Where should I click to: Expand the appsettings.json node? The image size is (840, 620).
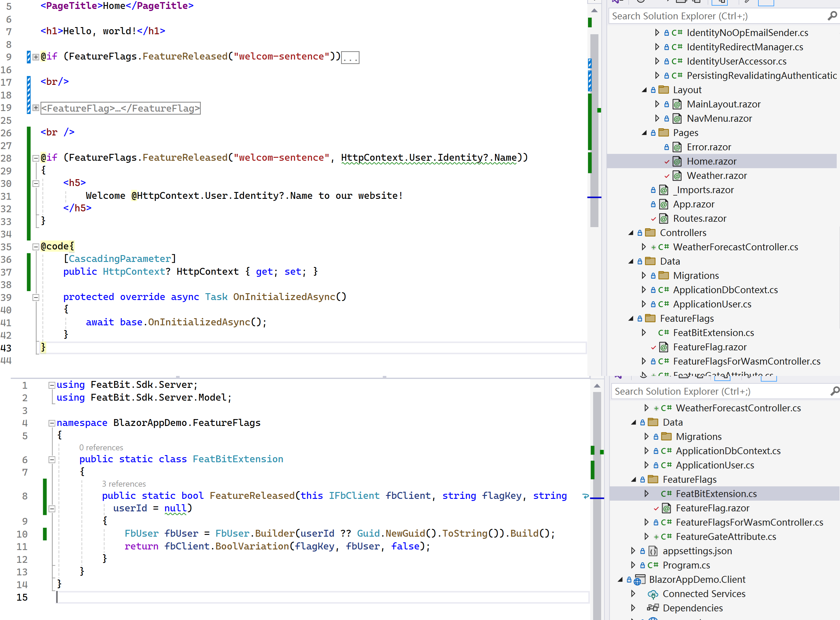tap(633, 551)
